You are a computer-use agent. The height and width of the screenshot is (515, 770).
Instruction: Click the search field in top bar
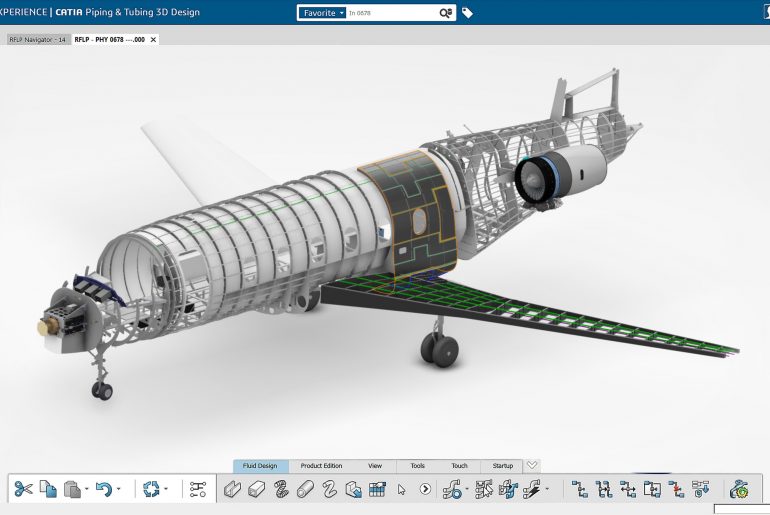tap(390, 13)
